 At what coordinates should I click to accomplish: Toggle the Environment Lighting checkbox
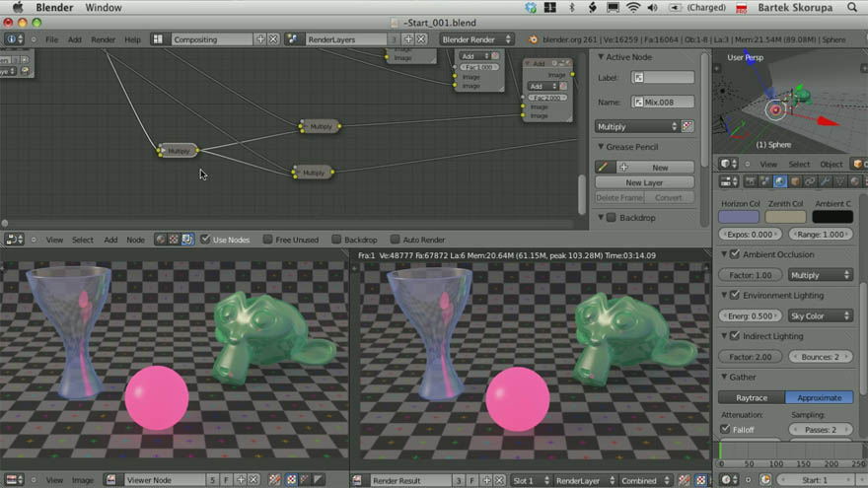pyautogui.click(x=735, y=295)
